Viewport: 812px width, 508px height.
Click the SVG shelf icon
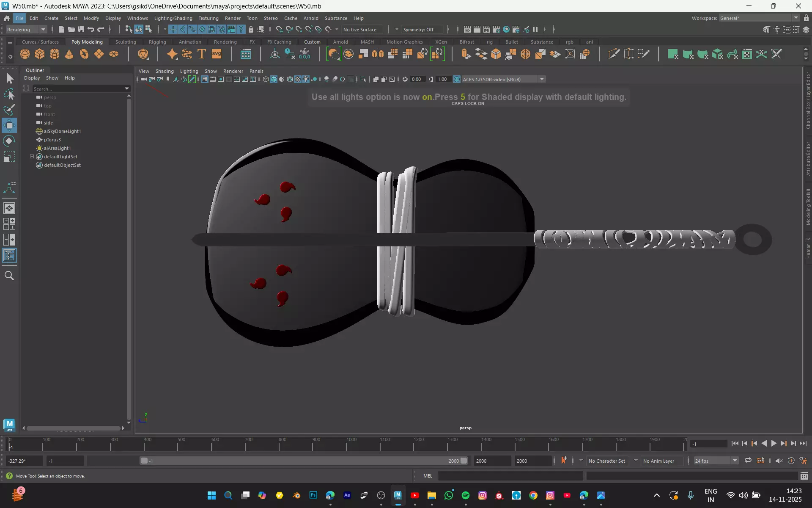[x=217, y=54]
